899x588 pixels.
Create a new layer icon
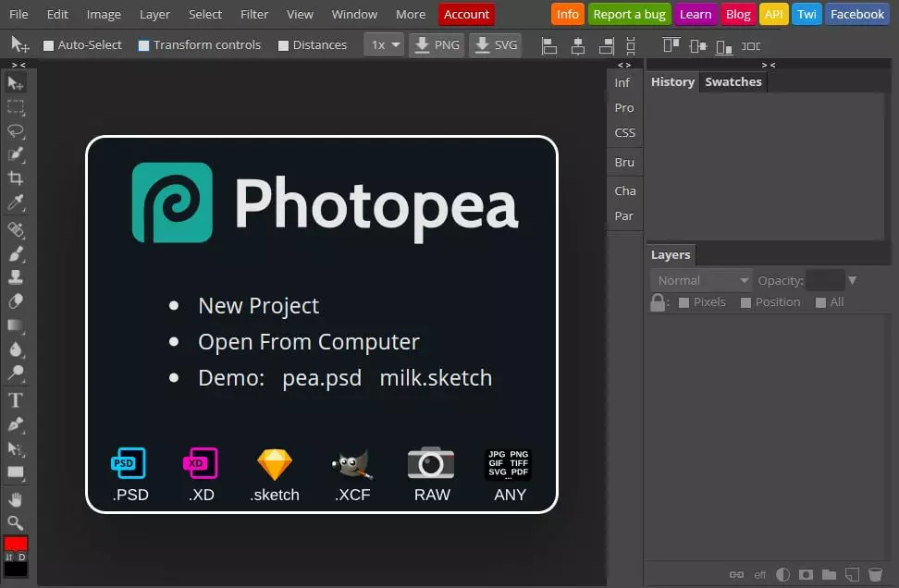pyautogui.click(x=853, y=574)
